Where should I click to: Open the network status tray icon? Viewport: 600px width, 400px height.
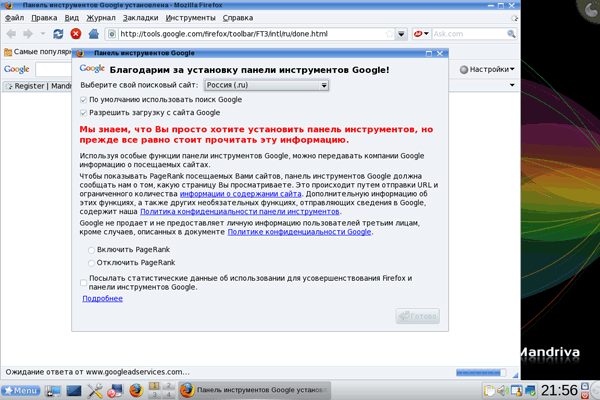(x=530, y=391)
